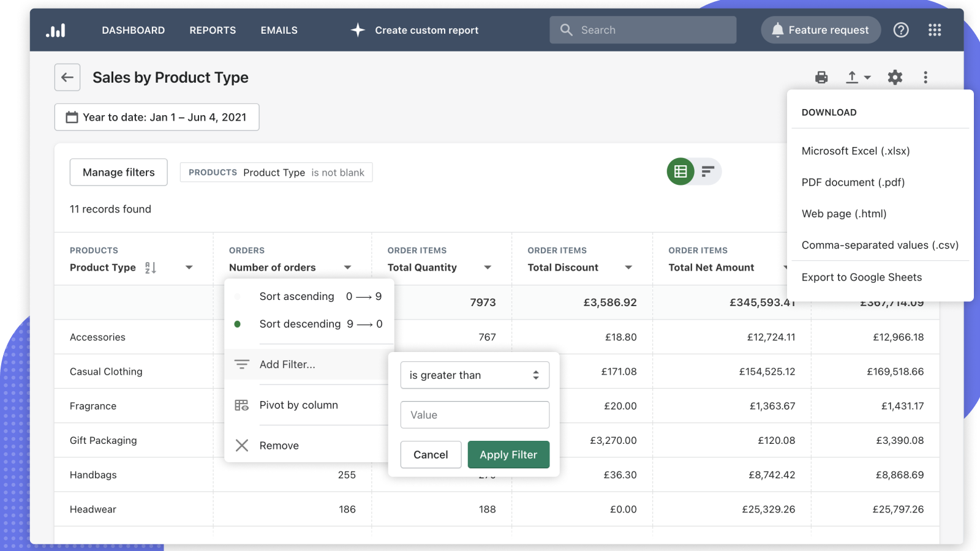Select the Sort ascending radio option

click(x=238, y=296)
